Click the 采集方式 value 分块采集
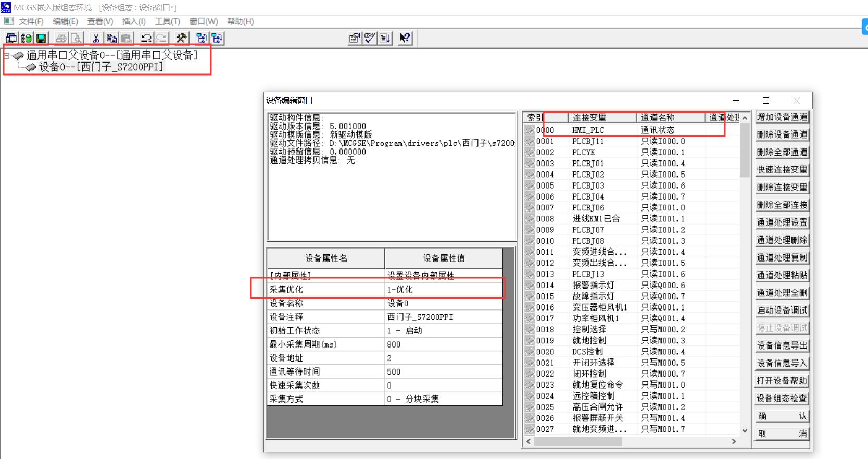The image size is (868, 459). coord(444,399)
